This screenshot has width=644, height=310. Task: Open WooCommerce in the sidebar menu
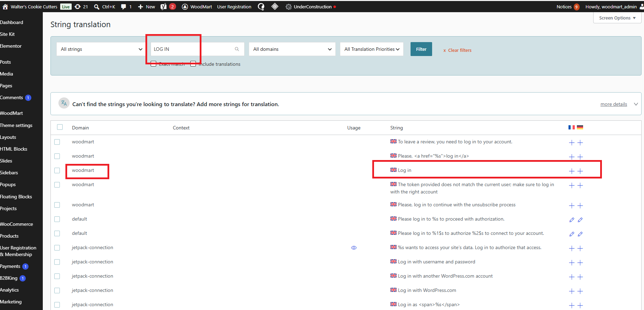tap(16, 224)
